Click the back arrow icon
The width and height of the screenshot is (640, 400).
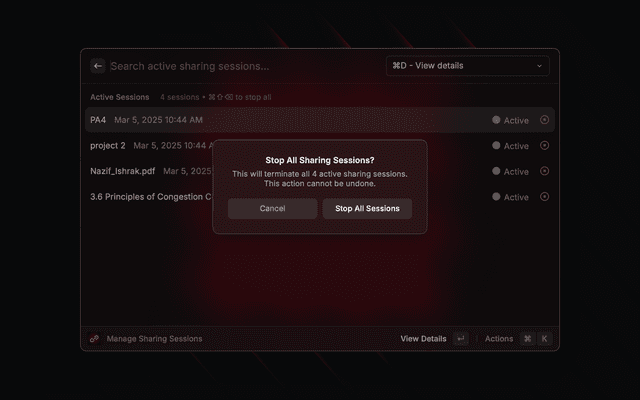[98, 66]
